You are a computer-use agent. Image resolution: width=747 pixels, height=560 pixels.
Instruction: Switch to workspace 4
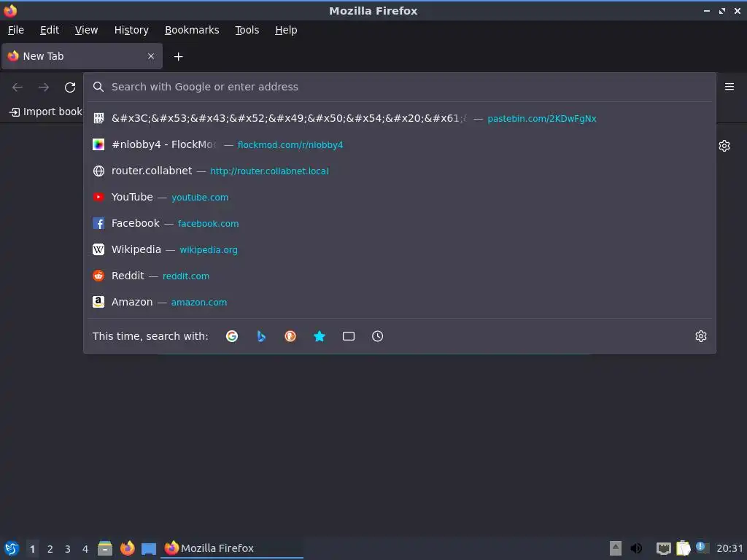85,549
